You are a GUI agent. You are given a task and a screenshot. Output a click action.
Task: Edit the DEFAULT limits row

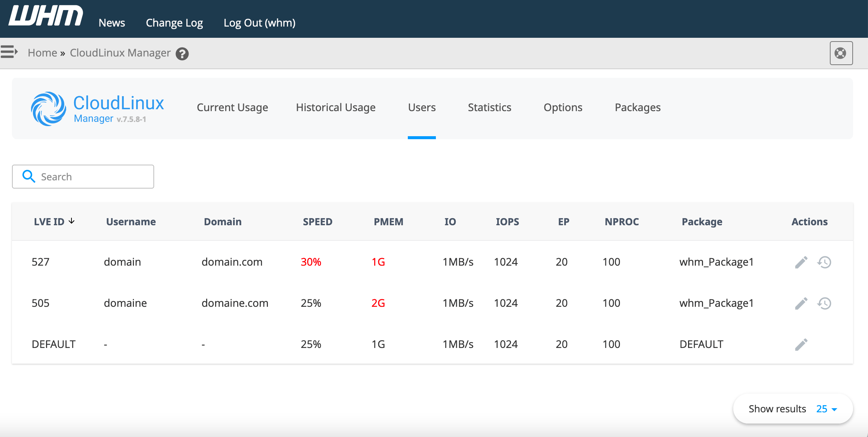[x=801, y=345]
